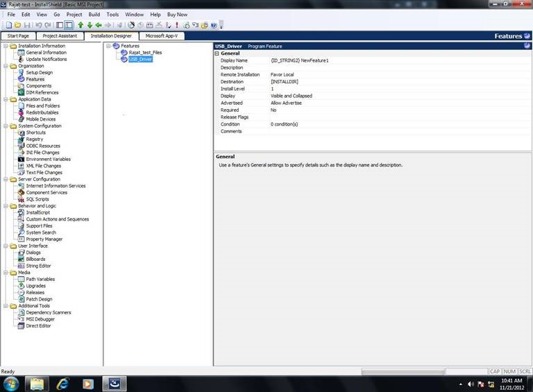Collapse the Organization folder node

(x=6, y=66)
